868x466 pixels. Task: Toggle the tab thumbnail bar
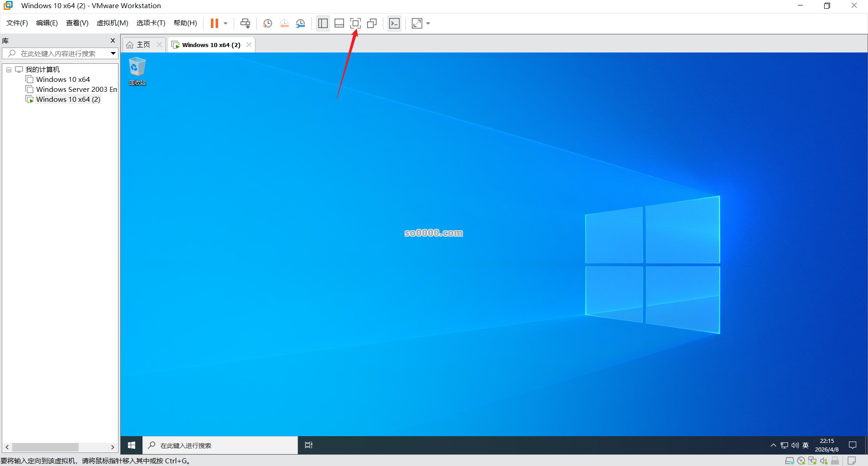coord(339,23)
